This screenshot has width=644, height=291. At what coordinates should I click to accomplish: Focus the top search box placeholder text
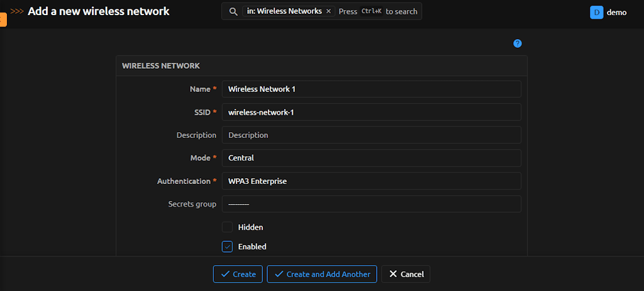coord(377,11)
